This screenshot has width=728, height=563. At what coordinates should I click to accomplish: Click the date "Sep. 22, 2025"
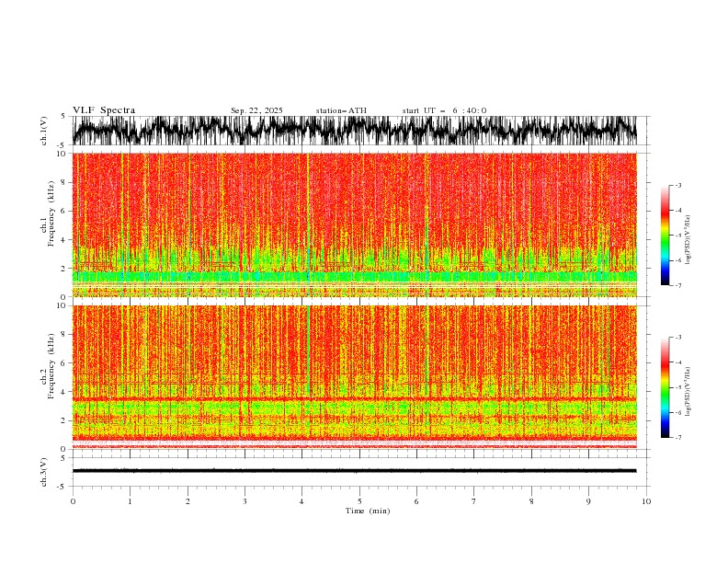pos(256,110)
